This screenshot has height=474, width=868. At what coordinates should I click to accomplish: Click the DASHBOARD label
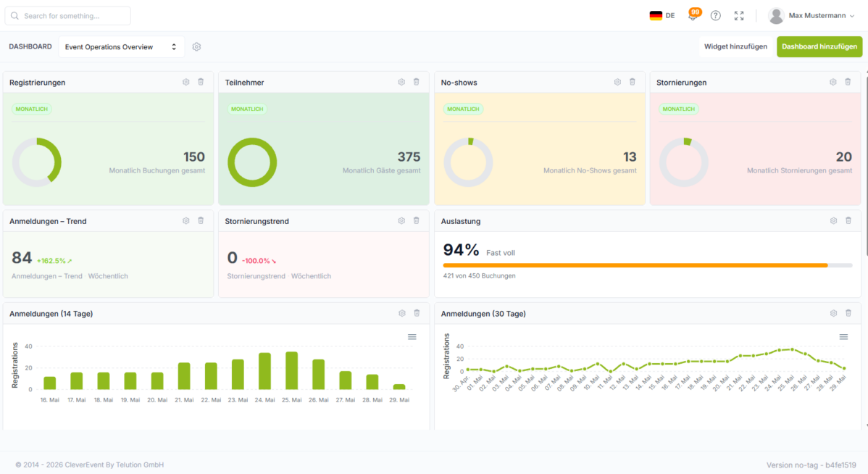point(30,46)
